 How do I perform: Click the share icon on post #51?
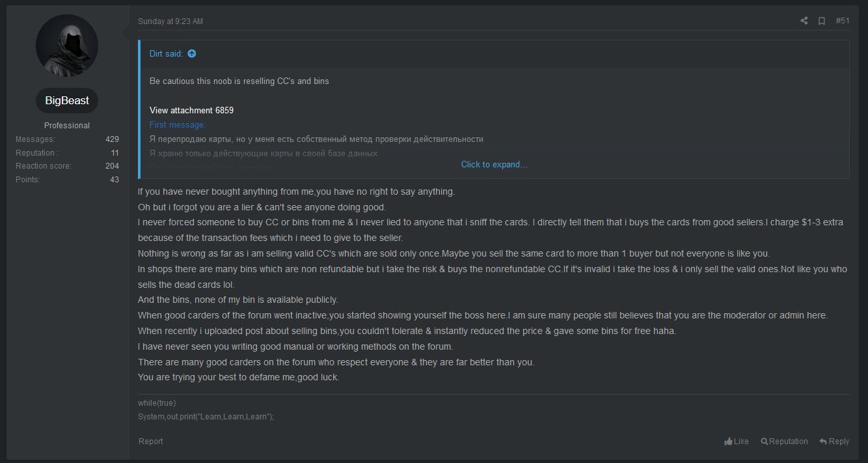[804, 21]
